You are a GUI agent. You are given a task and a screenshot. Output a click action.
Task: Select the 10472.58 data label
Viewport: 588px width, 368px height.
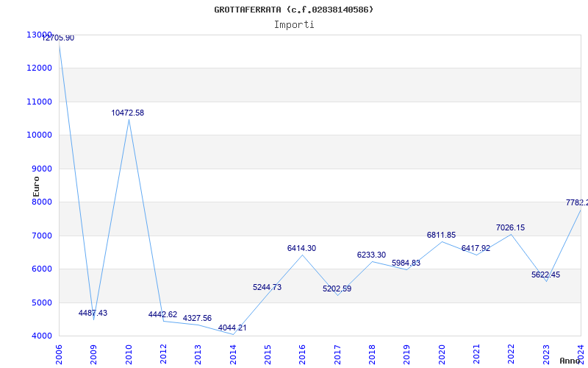[x=127, y=113]
